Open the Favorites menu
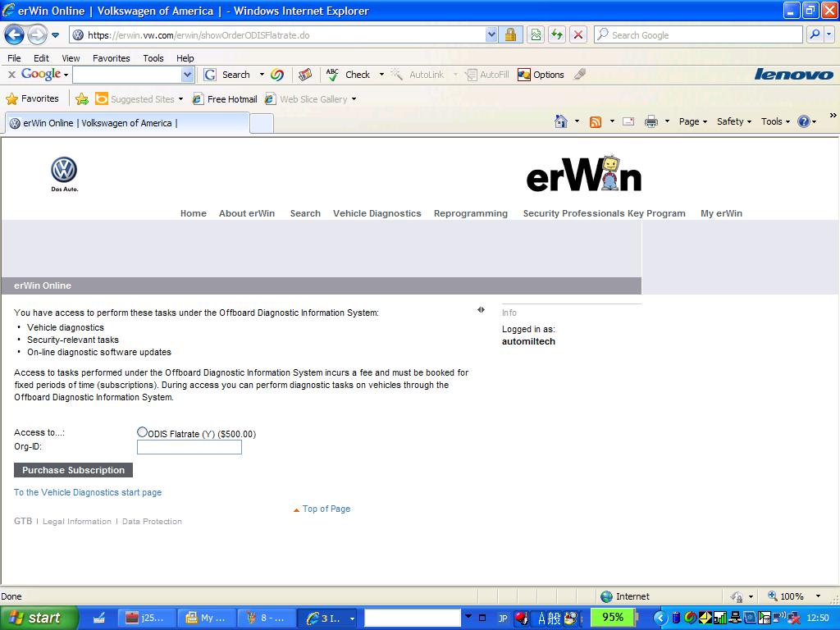840x630 pixels. tap(111, 58)
